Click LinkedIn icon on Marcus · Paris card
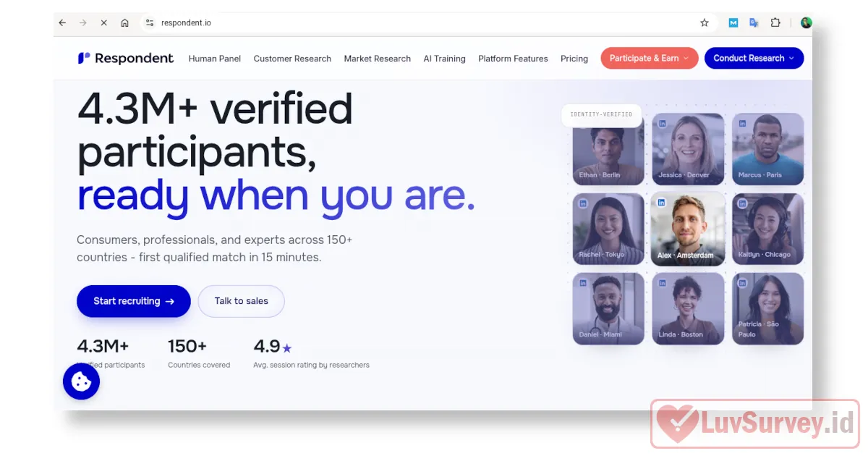Viewport: 868px width, 456px height. pyautogui.click(x=741, y=124)
